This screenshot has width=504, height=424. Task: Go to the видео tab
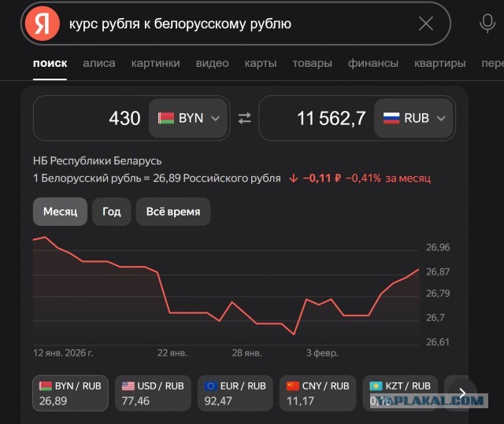click(213, 63)
